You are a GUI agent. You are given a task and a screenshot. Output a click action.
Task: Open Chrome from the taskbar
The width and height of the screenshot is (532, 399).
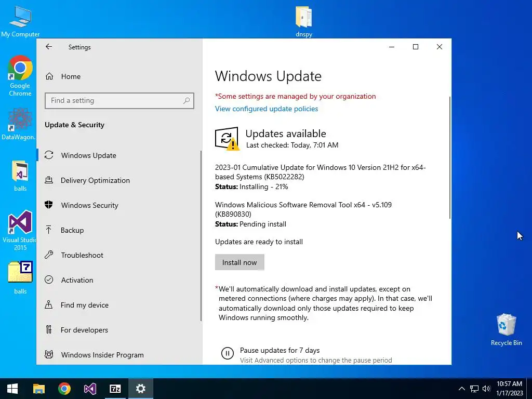pyautogui.click(x=64, y=389)
